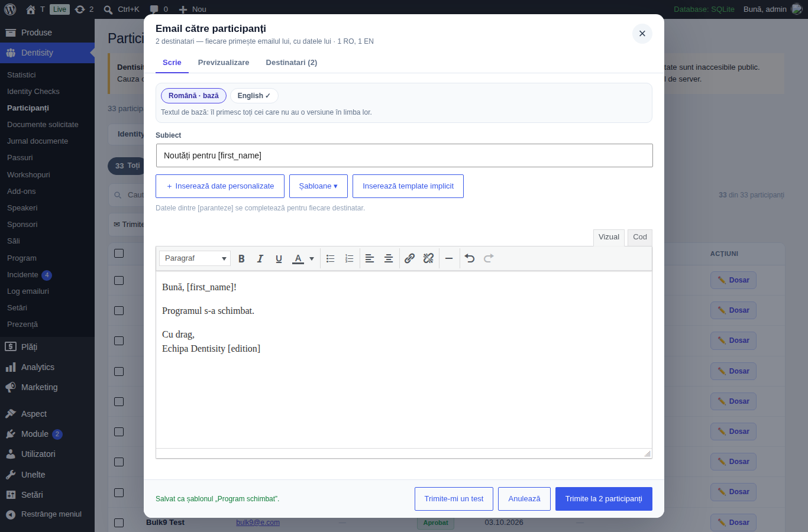Click Trimite-mi un test button
The width and height of the screenshot is (808, 532).
point(454,499)
